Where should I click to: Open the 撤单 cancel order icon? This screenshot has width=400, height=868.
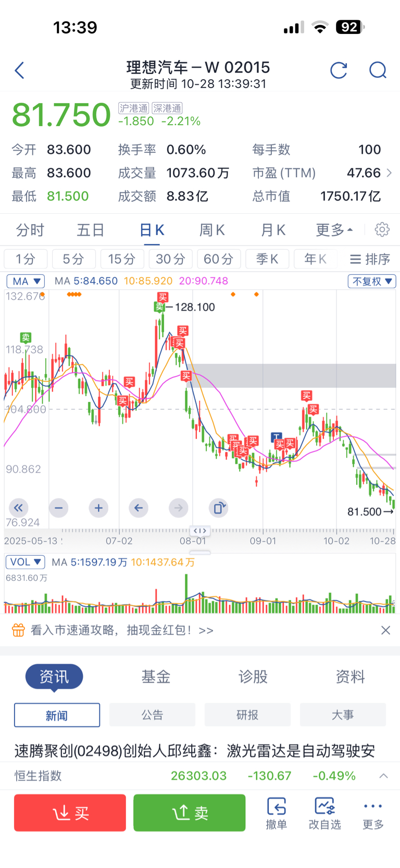(x=276, y=812)
